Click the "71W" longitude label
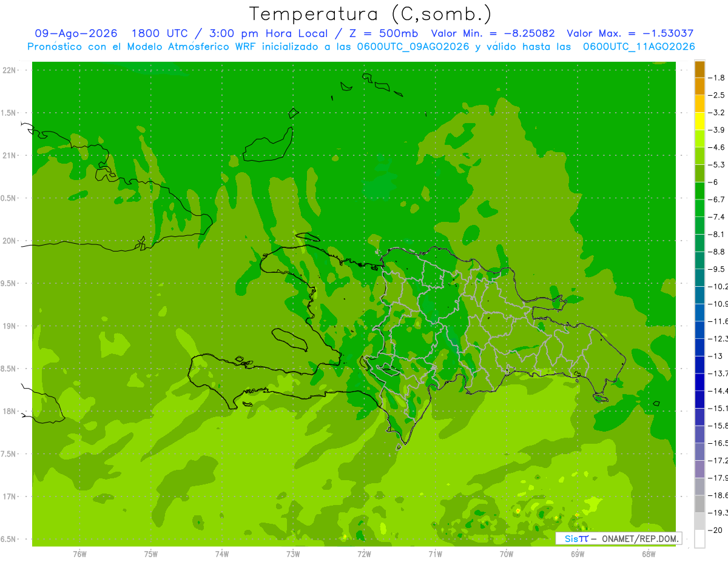 tap(435, 554)
